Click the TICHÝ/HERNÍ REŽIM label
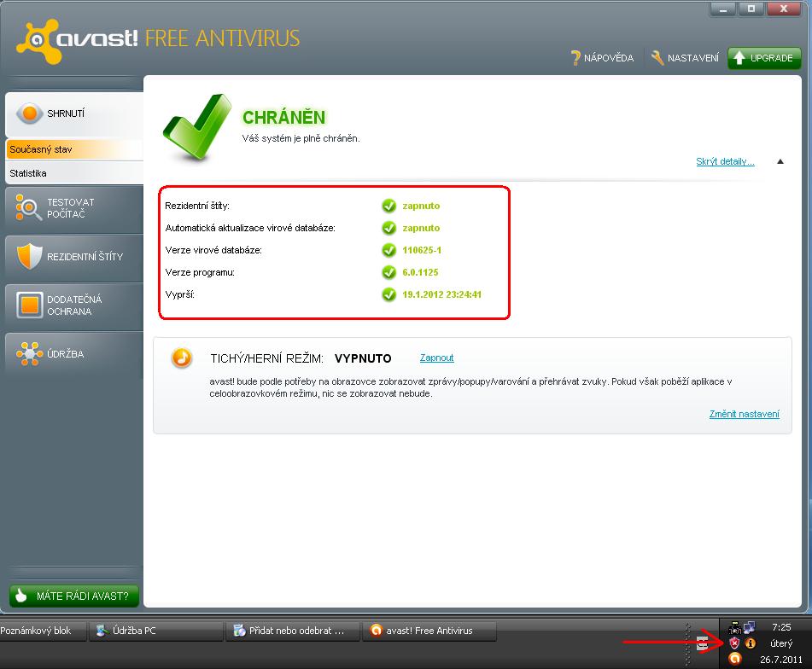This screenshot has width=812, height=669. (x=266, y=358)
